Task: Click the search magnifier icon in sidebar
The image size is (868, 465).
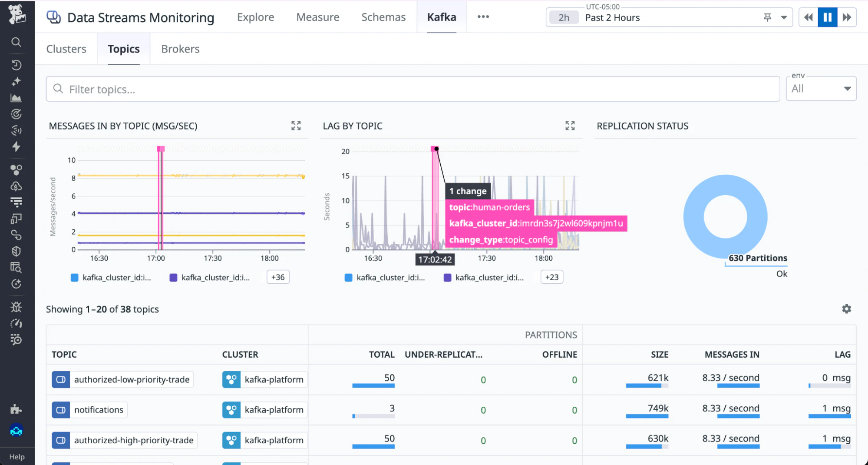Action: pyautogui.click(x=16, y=42)
